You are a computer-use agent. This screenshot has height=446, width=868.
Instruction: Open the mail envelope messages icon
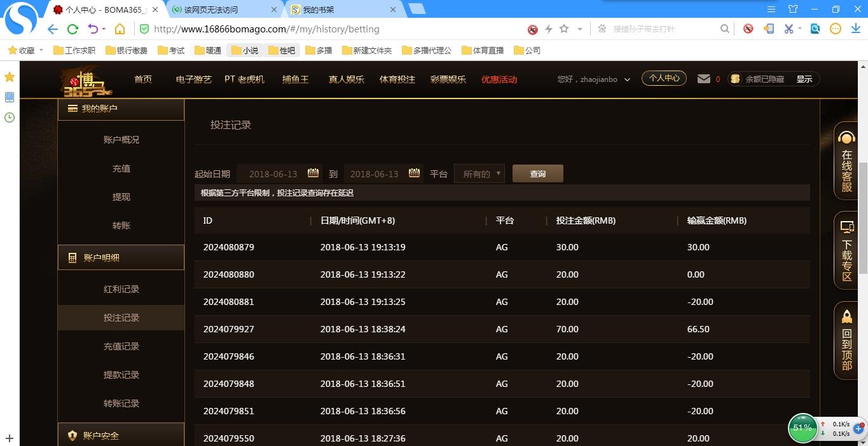coord(703,79)
